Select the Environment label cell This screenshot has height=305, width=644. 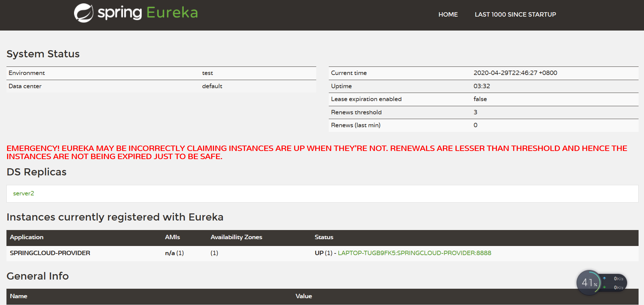[26, 73]
